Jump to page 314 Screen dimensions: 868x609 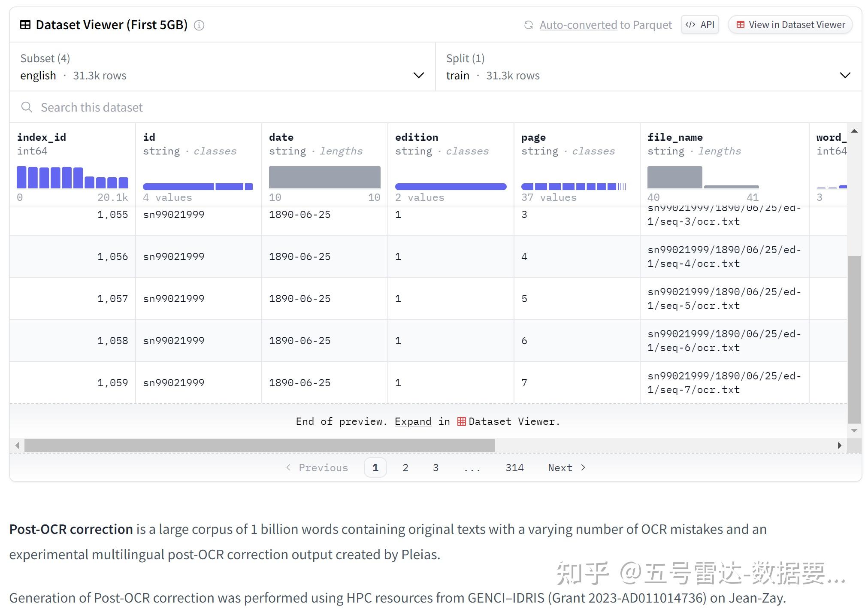coord(514,467)
